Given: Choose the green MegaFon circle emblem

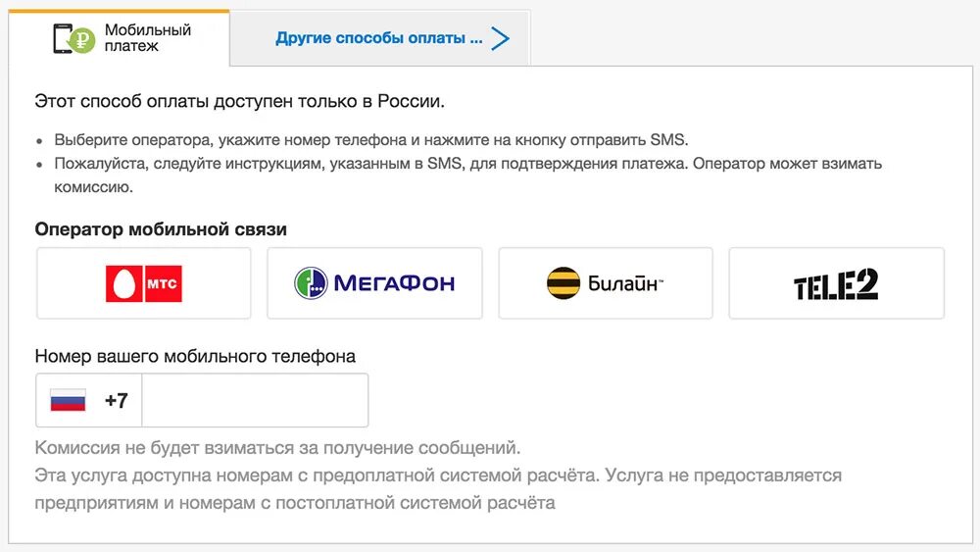Looking at the screenshot, I should coord(311,283).
